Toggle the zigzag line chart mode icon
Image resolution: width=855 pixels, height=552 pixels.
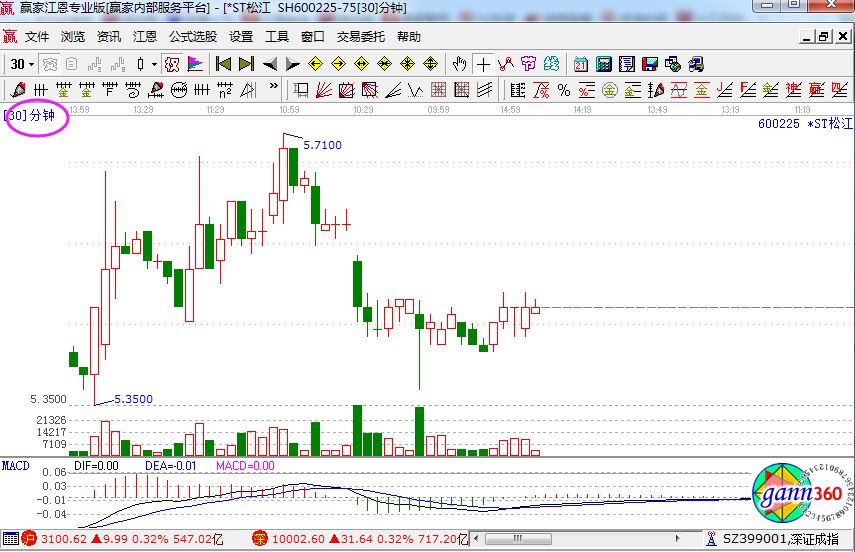(x=507, y=64)
